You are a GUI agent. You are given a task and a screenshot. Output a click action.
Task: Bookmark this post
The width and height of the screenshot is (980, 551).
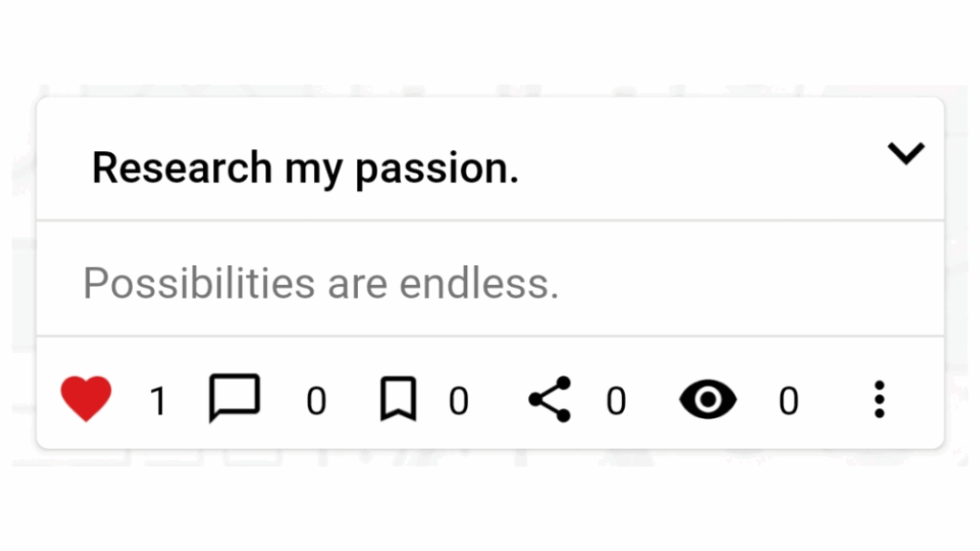398,400
